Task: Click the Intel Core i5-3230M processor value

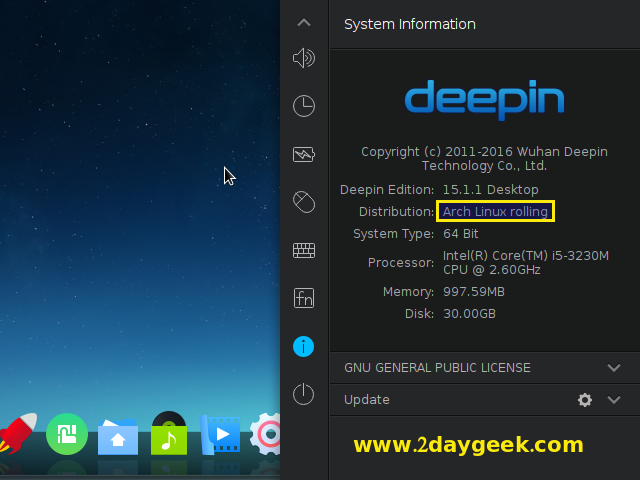Action: coord(526,262)
